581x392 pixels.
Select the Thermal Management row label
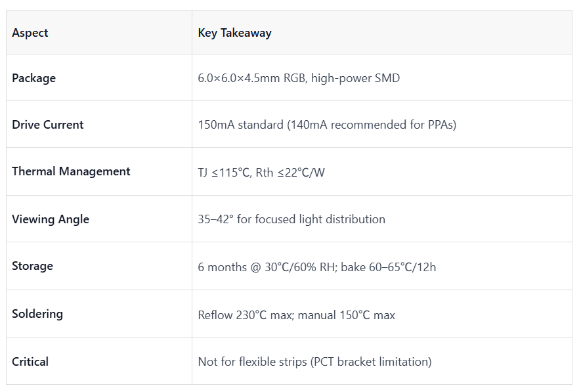(71, 171)
